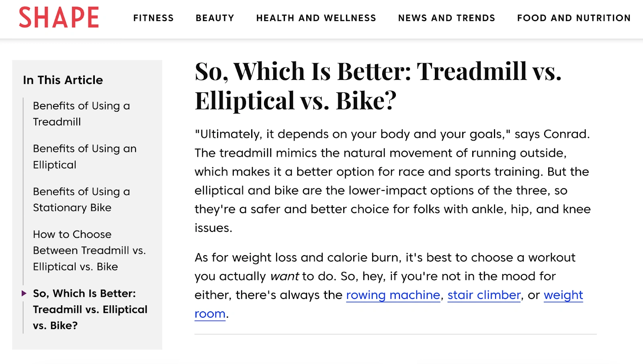Jump to Benefits of Using a Stationary Bike
The height and width of the screenshot is (364, 643).
click(x=82, y=200)
